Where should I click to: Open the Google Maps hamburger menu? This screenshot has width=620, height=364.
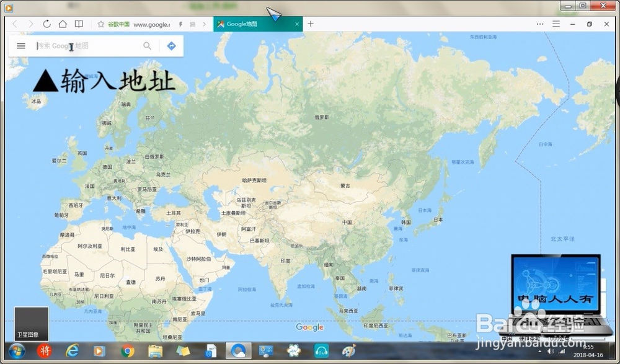click(21, 46)
